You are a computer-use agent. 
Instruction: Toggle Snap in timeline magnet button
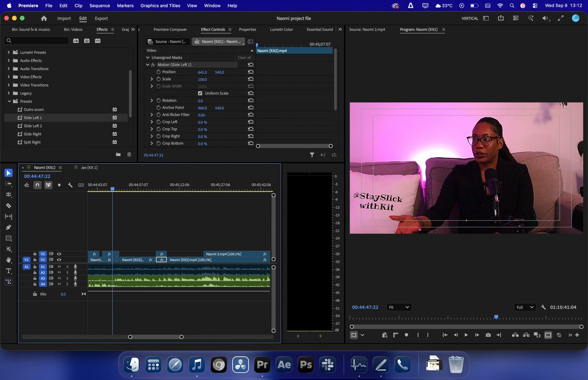(37, 185)
